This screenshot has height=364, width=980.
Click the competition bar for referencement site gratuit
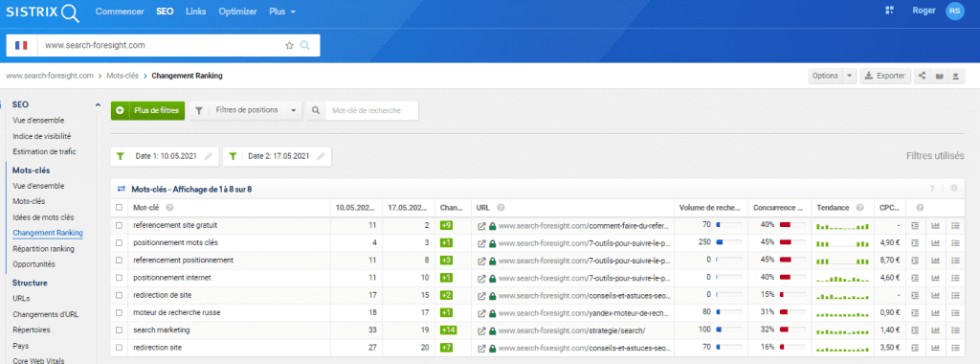pyautogui.click(x=793, y=226)
